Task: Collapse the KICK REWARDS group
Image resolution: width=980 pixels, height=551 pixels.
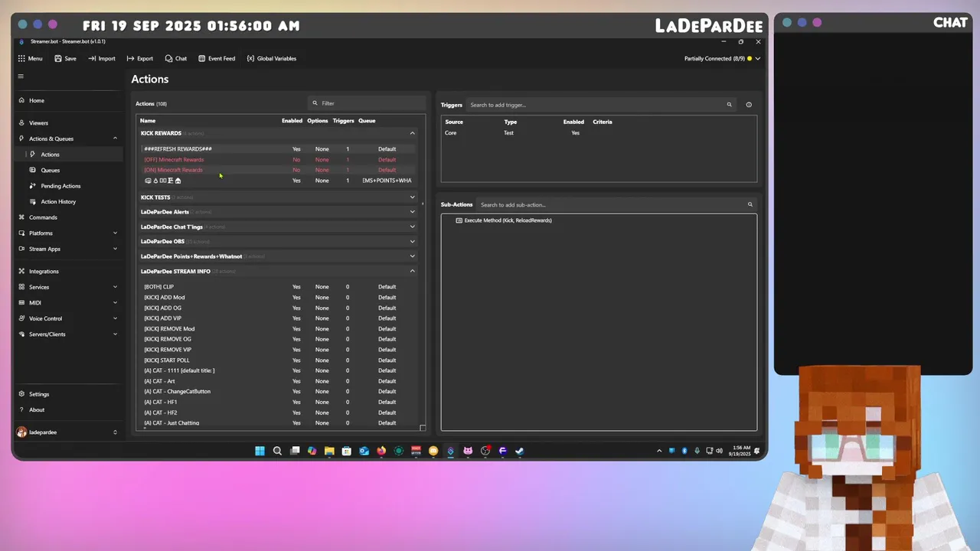Action: (412, 133)
